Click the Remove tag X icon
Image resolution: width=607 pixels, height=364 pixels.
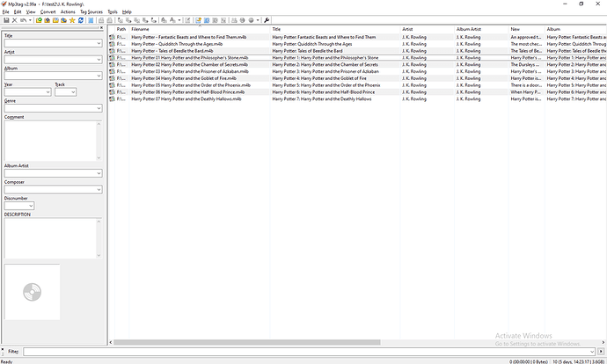(x=15, y=20)
